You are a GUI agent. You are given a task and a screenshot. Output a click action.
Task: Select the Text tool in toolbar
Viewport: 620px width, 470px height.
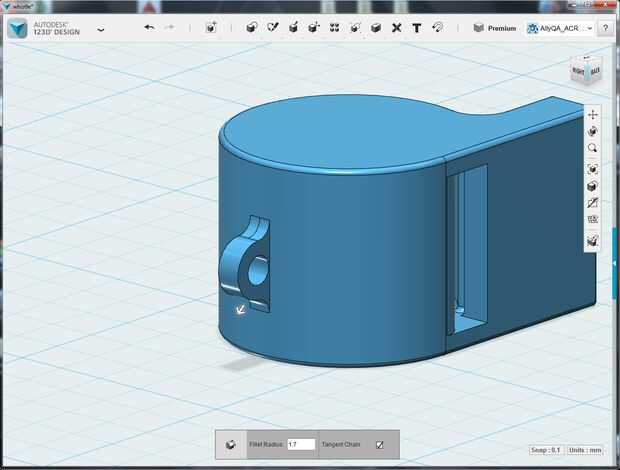pyautogui.click(x=416, y=28)
